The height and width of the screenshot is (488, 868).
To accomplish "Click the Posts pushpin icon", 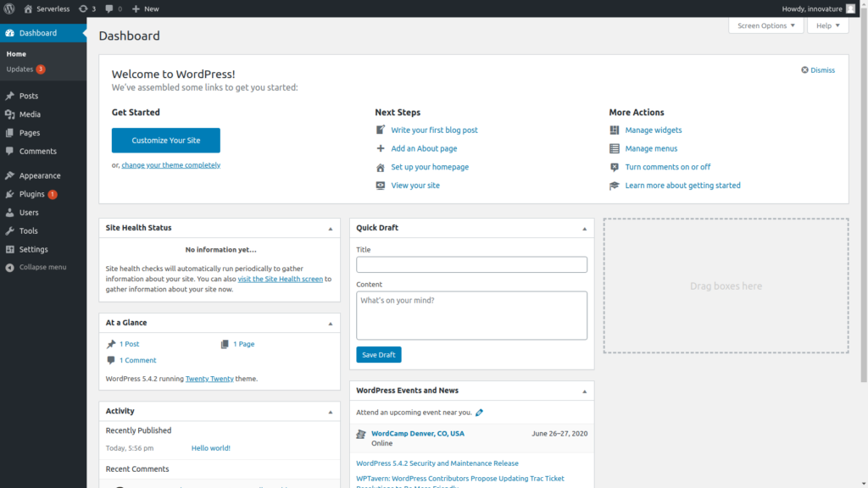I will pos(10,96).
